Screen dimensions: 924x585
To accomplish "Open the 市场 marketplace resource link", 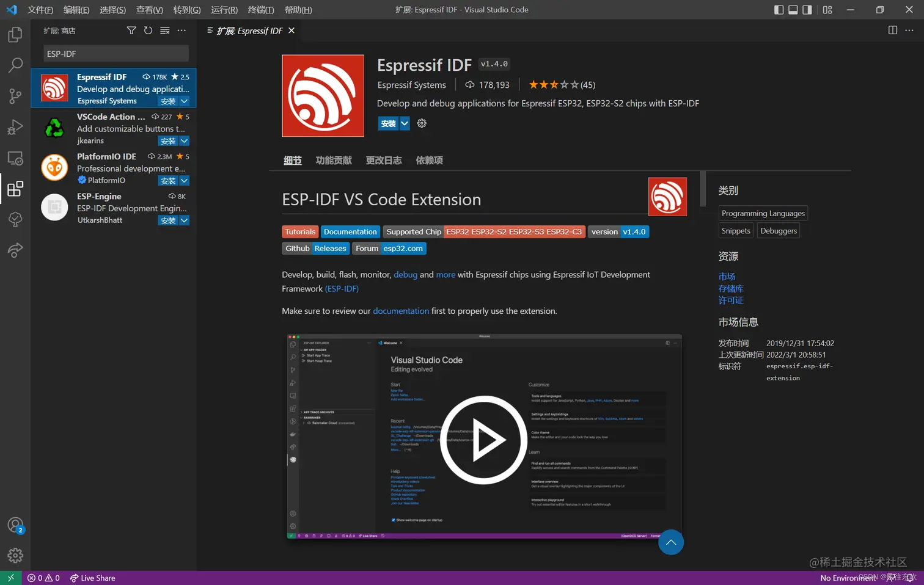I will pos(727,277).
